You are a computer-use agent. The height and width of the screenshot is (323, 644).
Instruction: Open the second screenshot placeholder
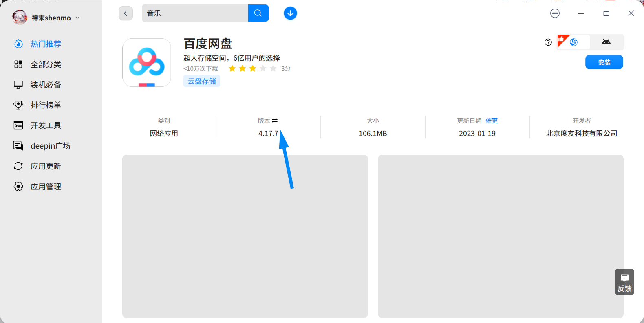[x=501, y=236]
